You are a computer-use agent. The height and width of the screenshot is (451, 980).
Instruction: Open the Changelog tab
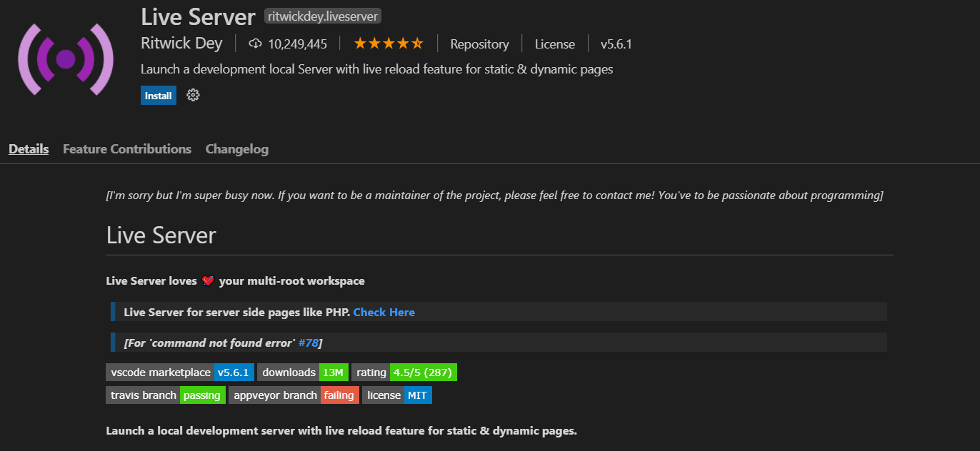click(236, 148)
